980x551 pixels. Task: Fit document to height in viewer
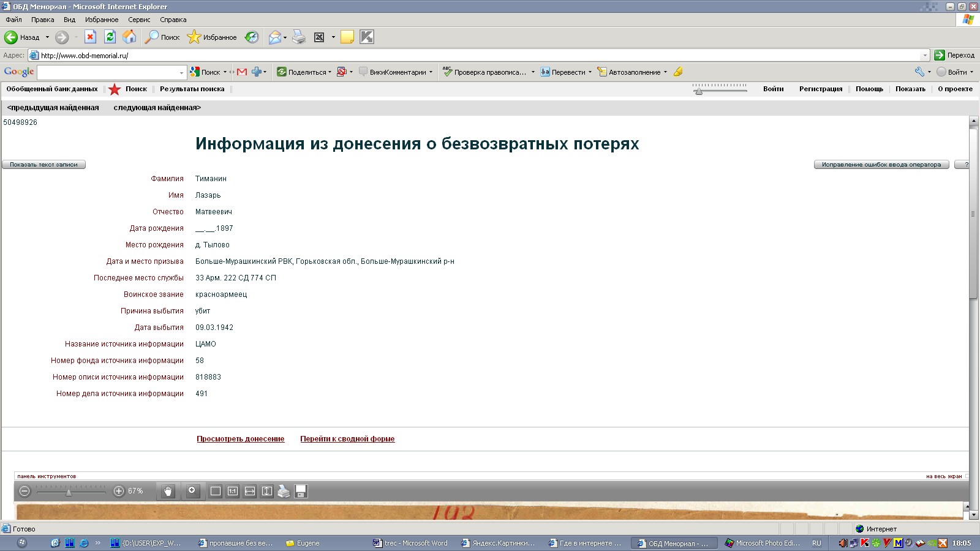click(267, 491)
